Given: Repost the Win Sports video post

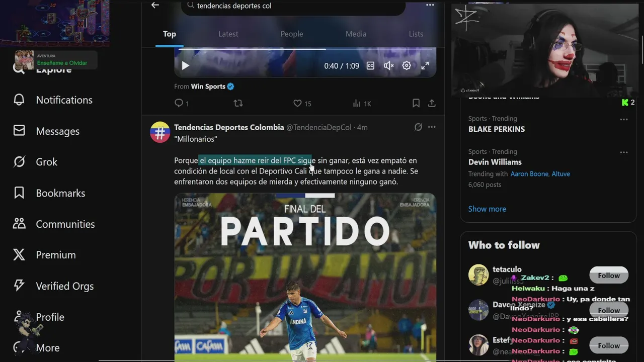Looking at the screenshot, I should click(238, 103).
